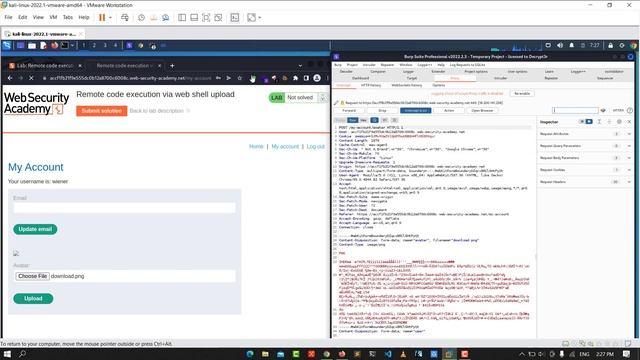Open Action menu button in Burp
The width and height of the screenshot is (640, 360).
449,111
